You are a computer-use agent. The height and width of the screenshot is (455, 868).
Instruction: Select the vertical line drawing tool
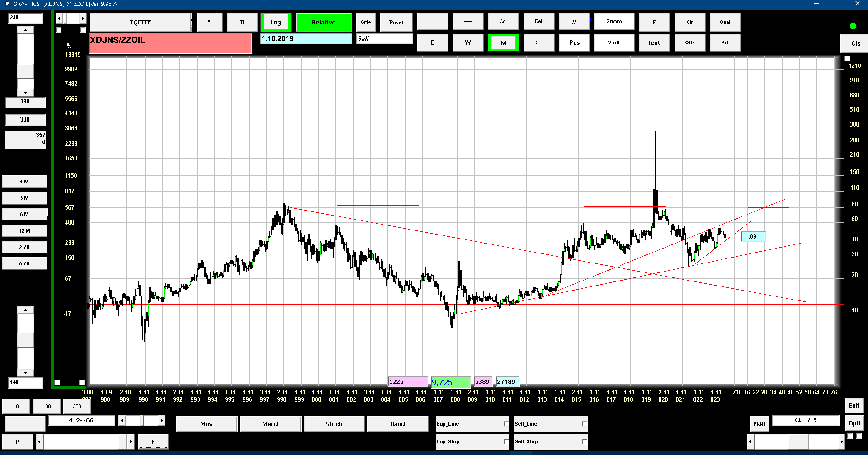[x=433, y=22]
